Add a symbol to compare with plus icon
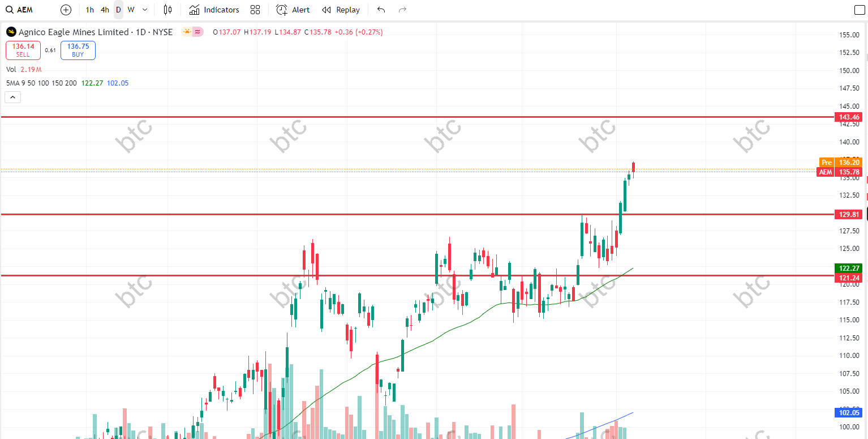The image size is (868, 439). tap(66, 10)
